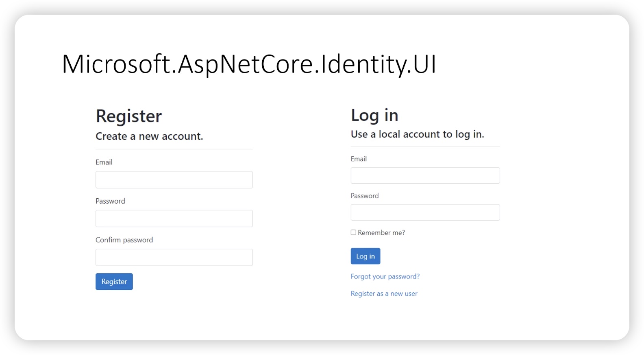Screen dimensions: 644x355
Task: Click the 'Create a new account.' subtitle
Action: (x=149, y=136)
